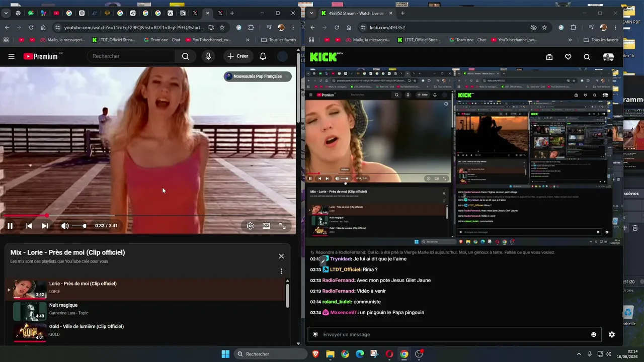Open a new tab in Kick browser window
This screenshot has height=362, width=644.
[x=403, y=13]
